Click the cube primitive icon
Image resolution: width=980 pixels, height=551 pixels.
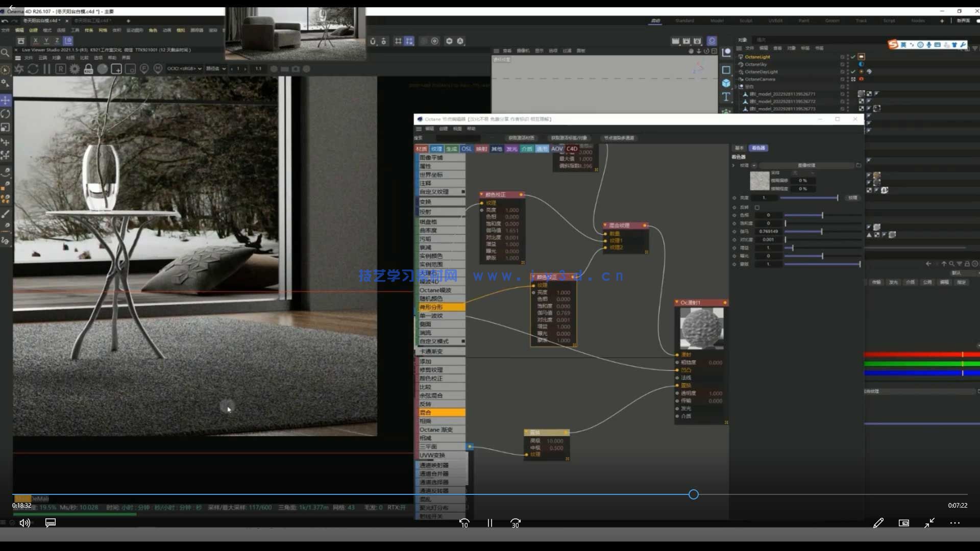click(x=726, y=83)
